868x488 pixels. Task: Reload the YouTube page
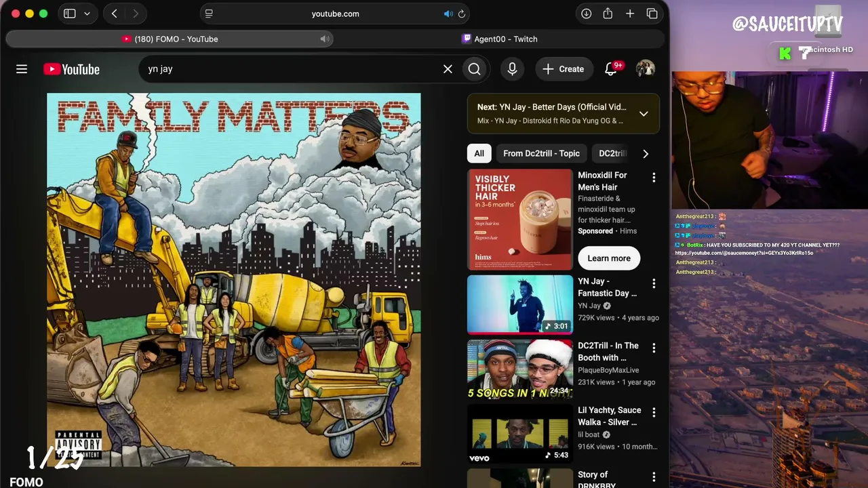click(x=462, y=14)
